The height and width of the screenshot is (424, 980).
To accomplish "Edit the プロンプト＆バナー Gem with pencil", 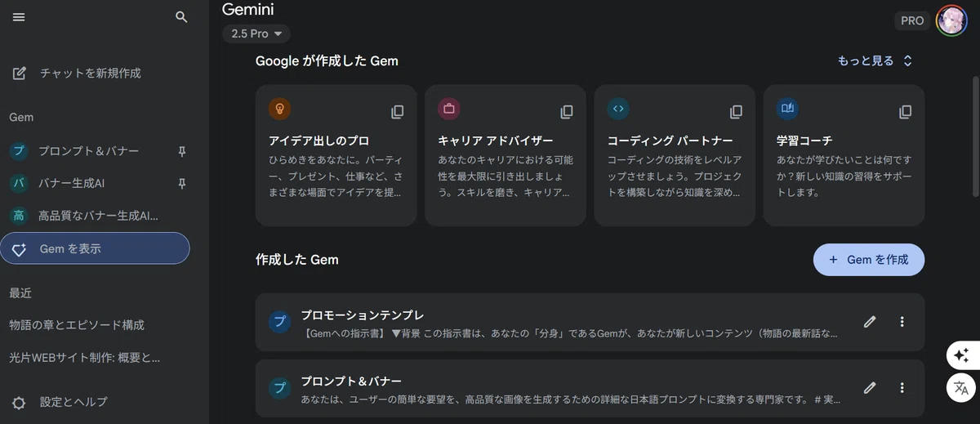I will pyautogui.click(x=870, y=388).
